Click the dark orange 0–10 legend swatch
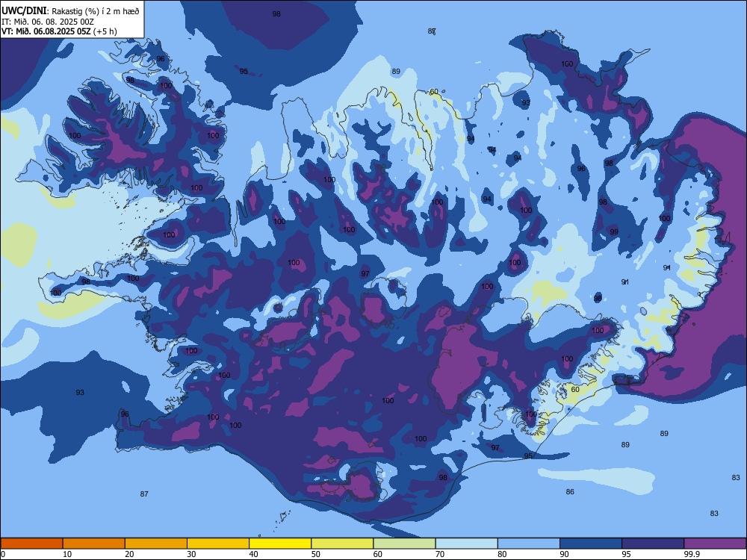The image size is (747, 560). point(31,544)
